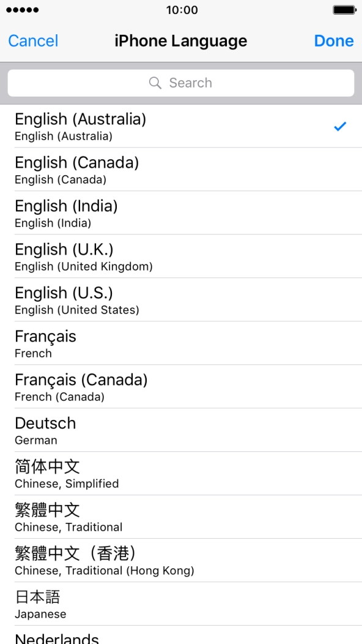Tap the Search input field
362x644 pixels.
pos(181,82)
